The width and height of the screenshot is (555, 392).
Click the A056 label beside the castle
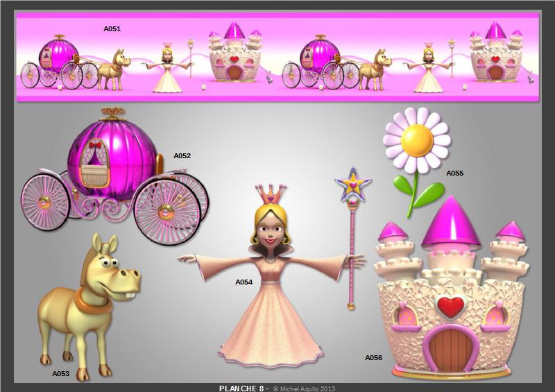point(373,358)
